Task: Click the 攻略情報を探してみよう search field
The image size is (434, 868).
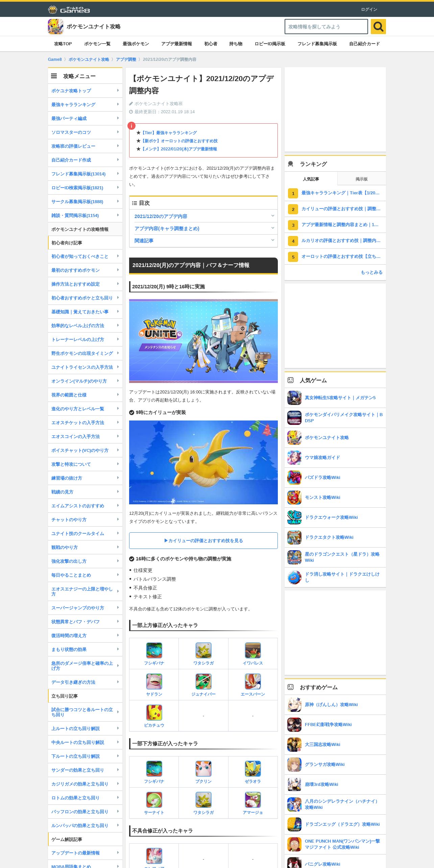Action: 326,26
